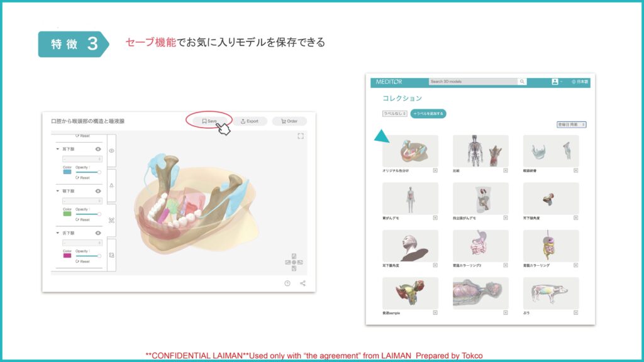Image resolution: width=644 pixels, height=362 pixels.
Task: Hide the 顎下腺 layer with its eye icon
Action: (98, 191)
